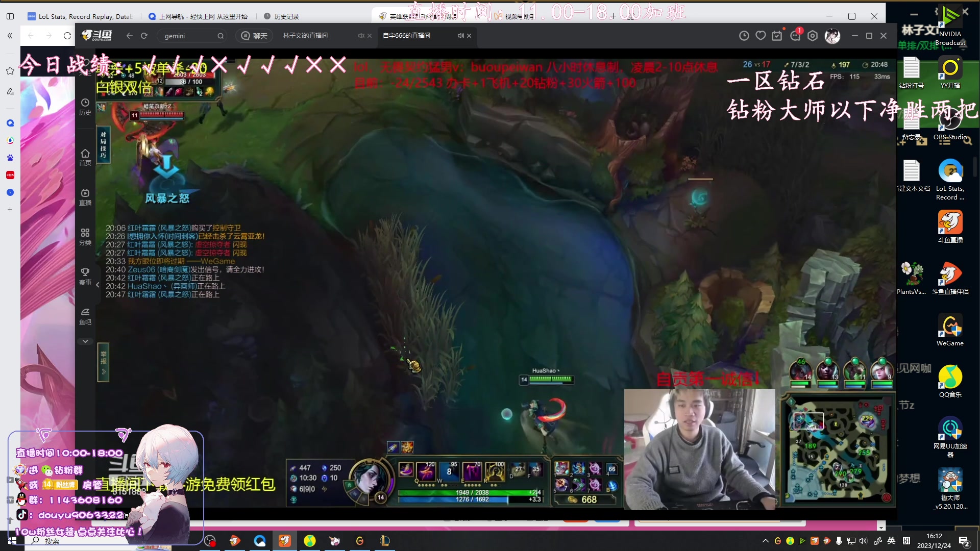980x551 pixels.
Task: Open NVIDIA Broadcast desktop shortcut
Action: (950, 26)
